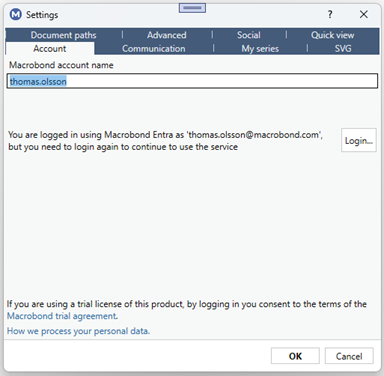Close the Settings dialog
The image size is (384, 376).
[x=364, y=14]
